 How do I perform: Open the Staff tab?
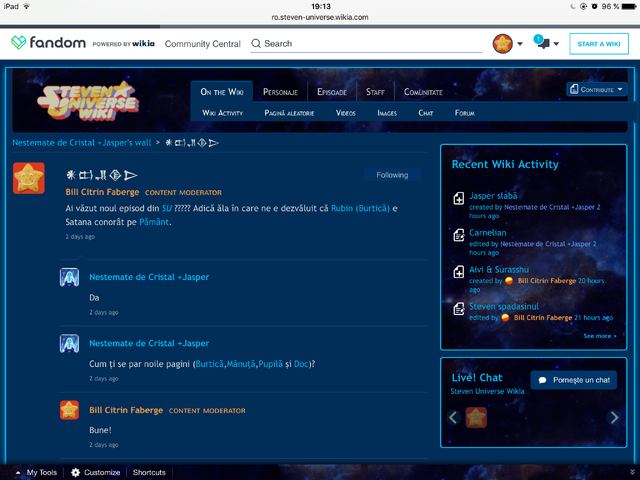click(x=375, y=92)
